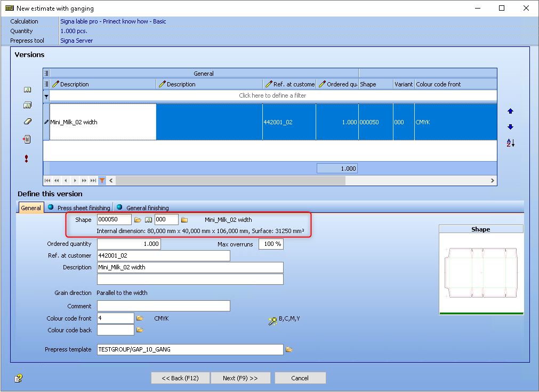Click Colour code front column header
This screenshot has width=539, height=392.
point(455,84)
